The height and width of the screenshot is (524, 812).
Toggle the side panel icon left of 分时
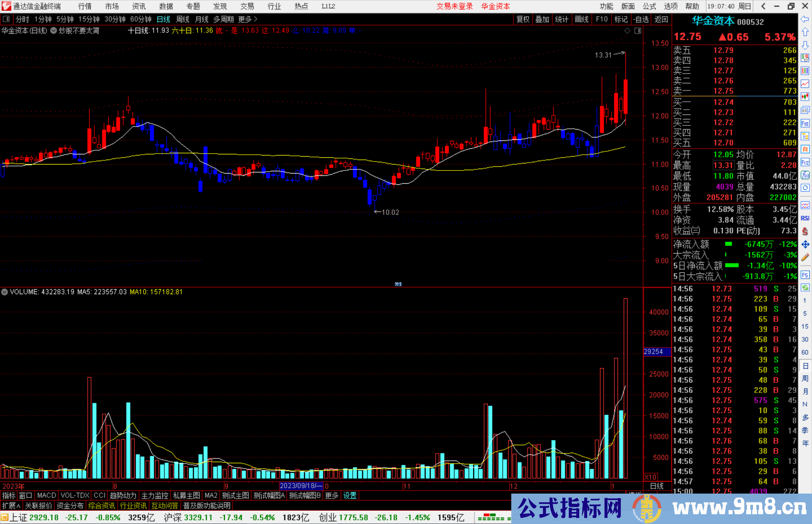6,19
